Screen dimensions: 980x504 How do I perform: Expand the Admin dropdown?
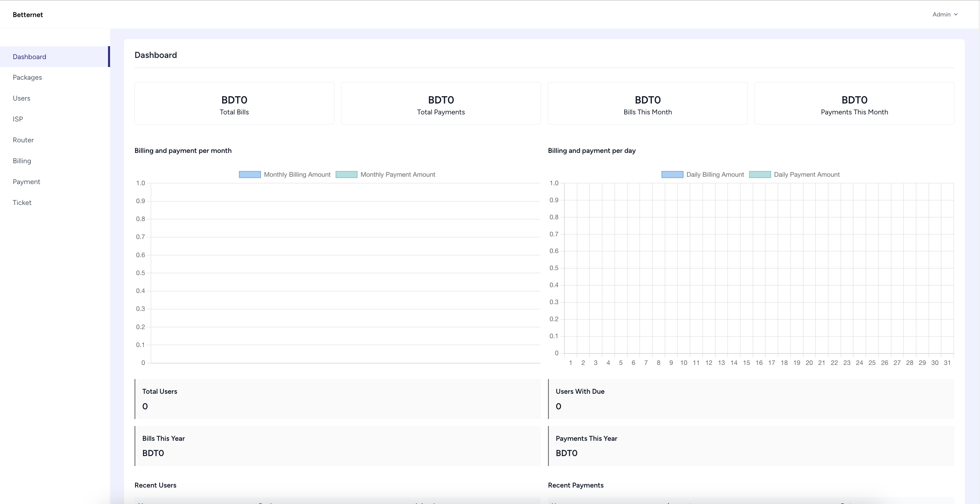click(x=941, y=14)
